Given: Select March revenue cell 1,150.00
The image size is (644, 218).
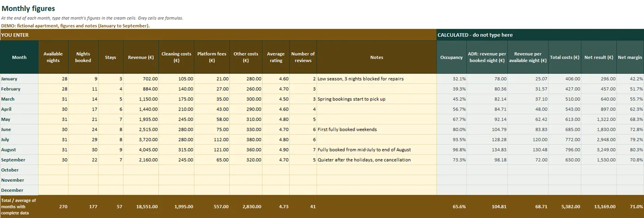Looking at the screenshot, I should click(x=141, y=99).
